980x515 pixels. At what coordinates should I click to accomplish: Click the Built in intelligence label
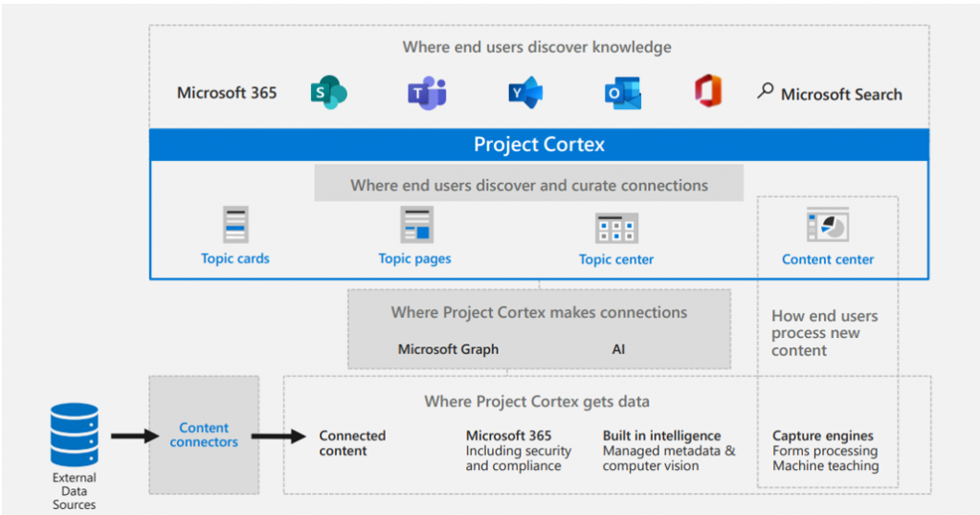coord(661,436)
